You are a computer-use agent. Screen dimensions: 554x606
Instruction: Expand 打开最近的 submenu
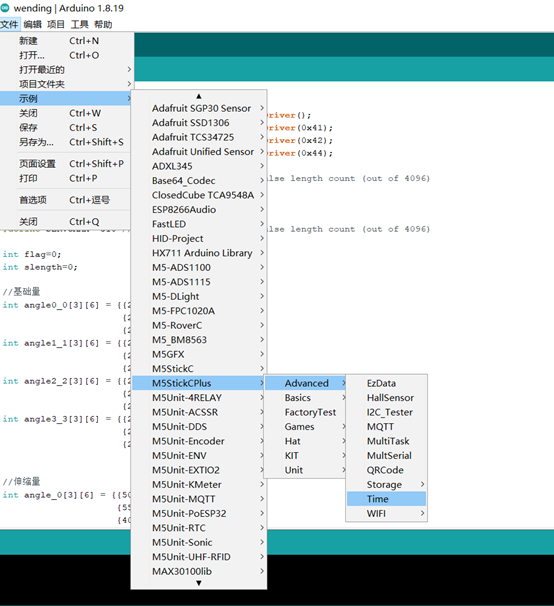[x=67, y=70]
